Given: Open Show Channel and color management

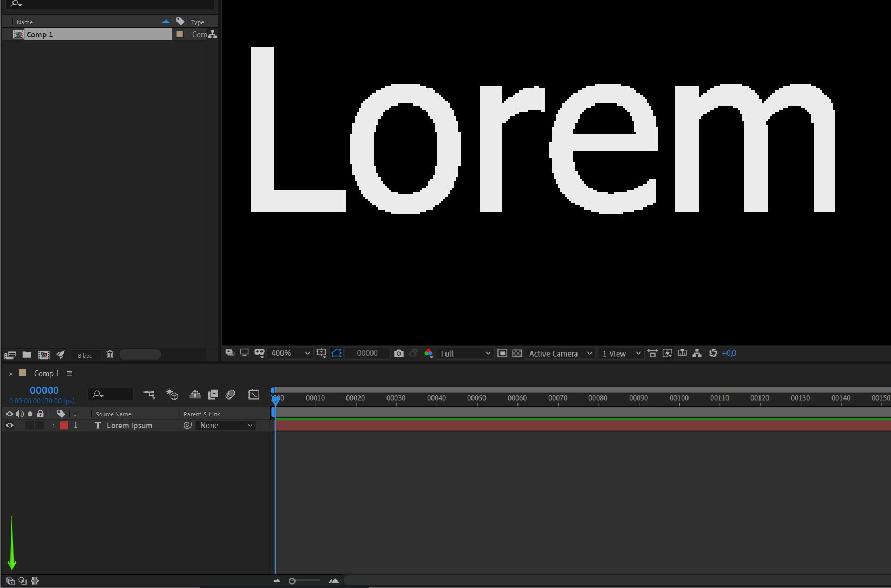Looking at the screenshot, I should tap(428, 353).
